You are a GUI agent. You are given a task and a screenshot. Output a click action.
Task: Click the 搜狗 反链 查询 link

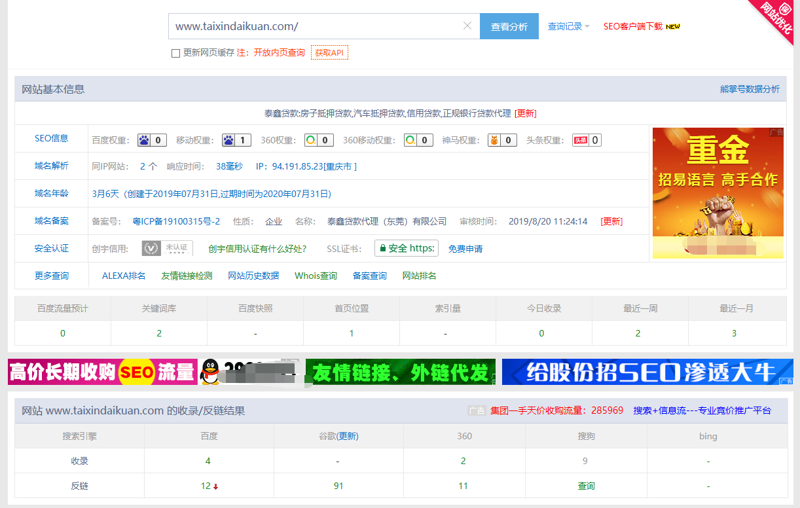point(586,486)
